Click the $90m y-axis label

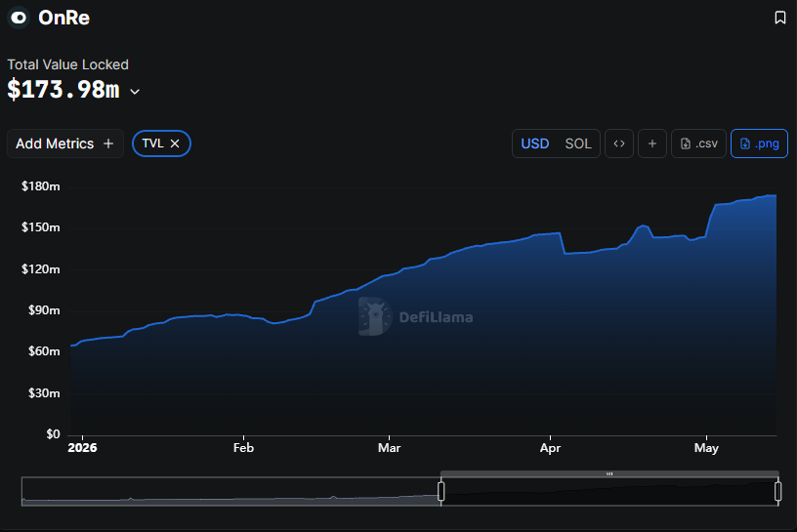pyautogui.click(x=44, y=310)
